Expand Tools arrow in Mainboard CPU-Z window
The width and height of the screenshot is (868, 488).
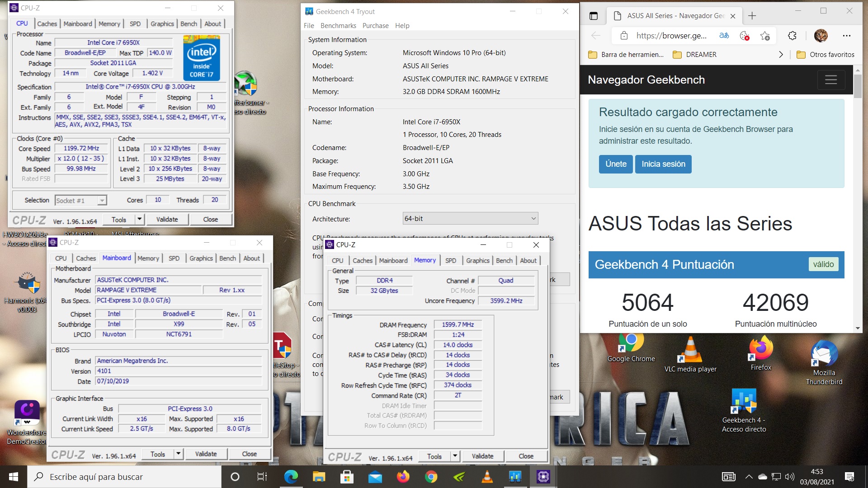pos(178,454)
